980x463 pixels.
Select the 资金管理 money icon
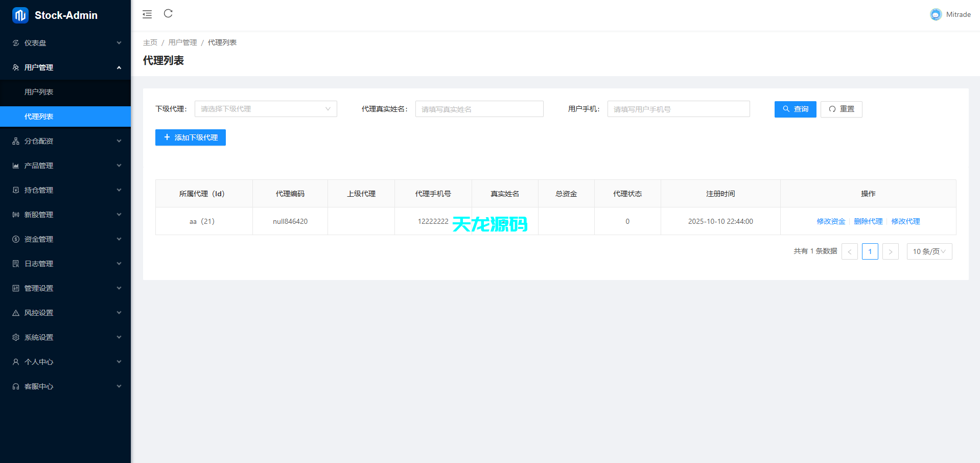coord(15,239)
